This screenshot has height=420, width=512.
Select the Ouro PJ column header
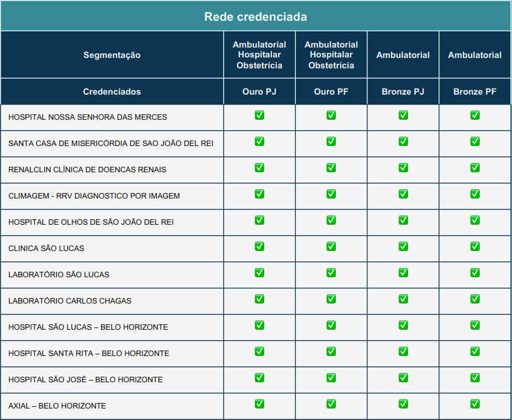(259, 92)
